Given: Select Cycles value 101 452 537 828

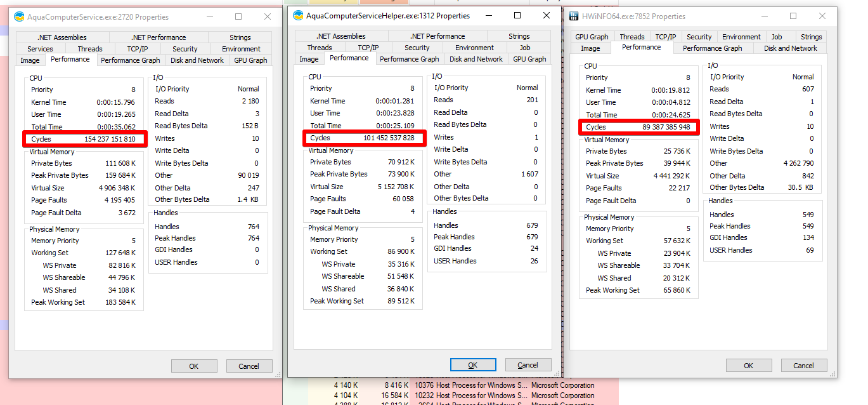Looking at the screenshot, I should pyautogui.click(x=389, y=138).
